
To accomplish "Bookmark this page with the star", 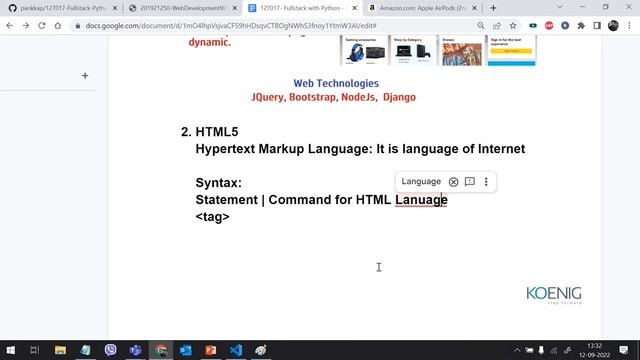I will pos(513,26).
